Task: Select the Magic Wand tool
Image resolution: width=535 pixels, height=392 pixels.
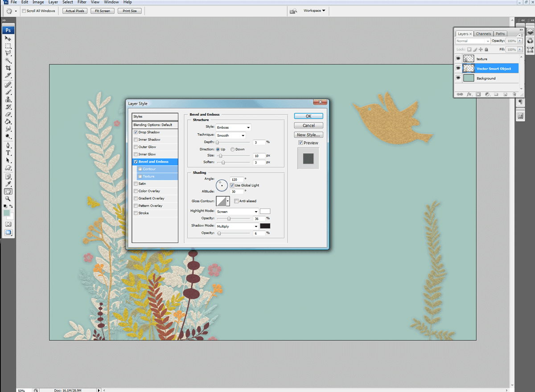Action: pos(8,60)
